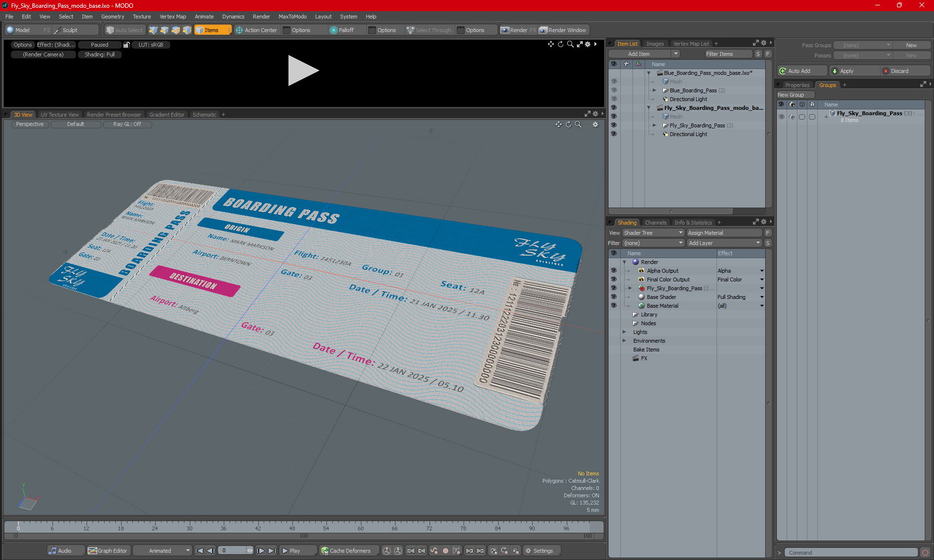Go to first frame in transport

coord(199,551)
